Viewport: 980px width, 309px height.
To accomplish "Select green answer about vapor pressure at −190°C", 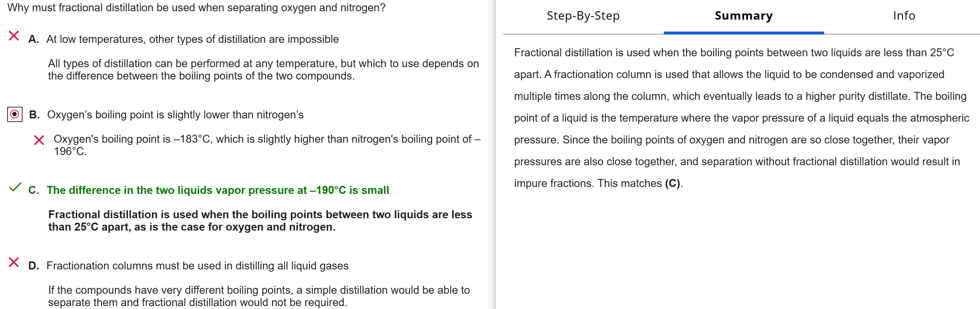I will (x=218, y=190).
